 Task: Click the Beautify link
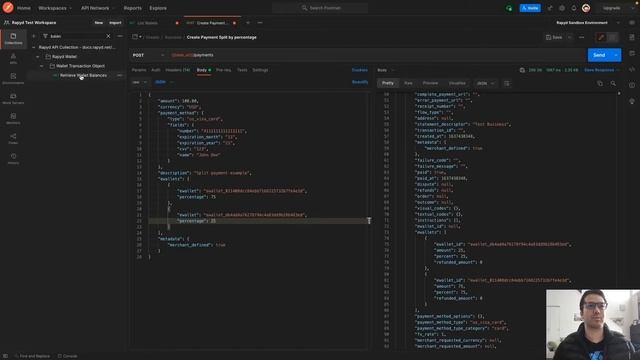pyautogui.click(x=360, y=82)
